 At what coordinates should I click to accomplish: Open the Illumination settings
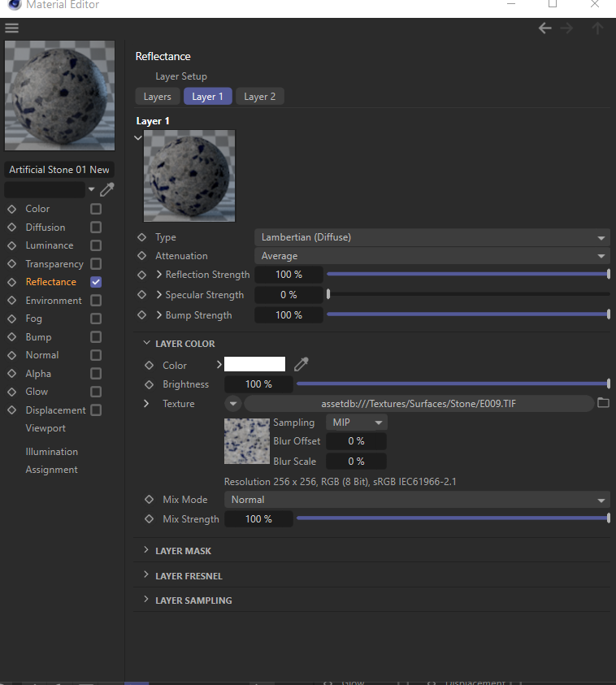pos(51,452)
